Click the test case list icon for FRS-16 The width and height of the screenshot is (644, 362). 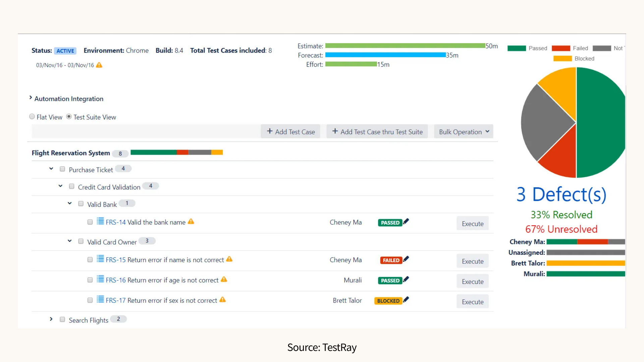tap(100, 279)
